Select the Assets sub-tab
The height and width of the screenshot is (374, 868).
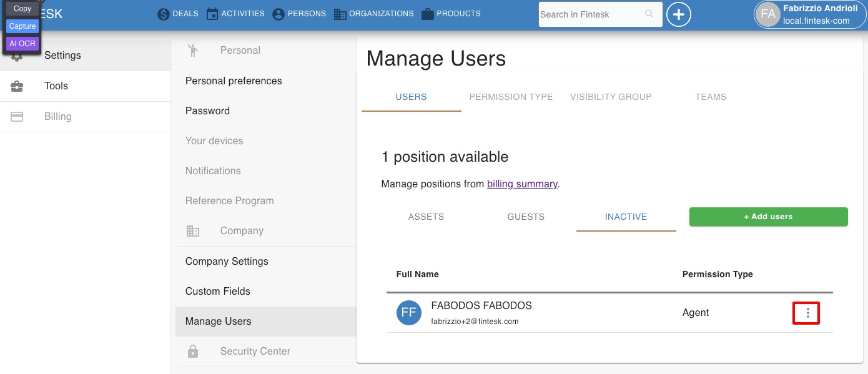pyautogui.click(x=427, y=217)
